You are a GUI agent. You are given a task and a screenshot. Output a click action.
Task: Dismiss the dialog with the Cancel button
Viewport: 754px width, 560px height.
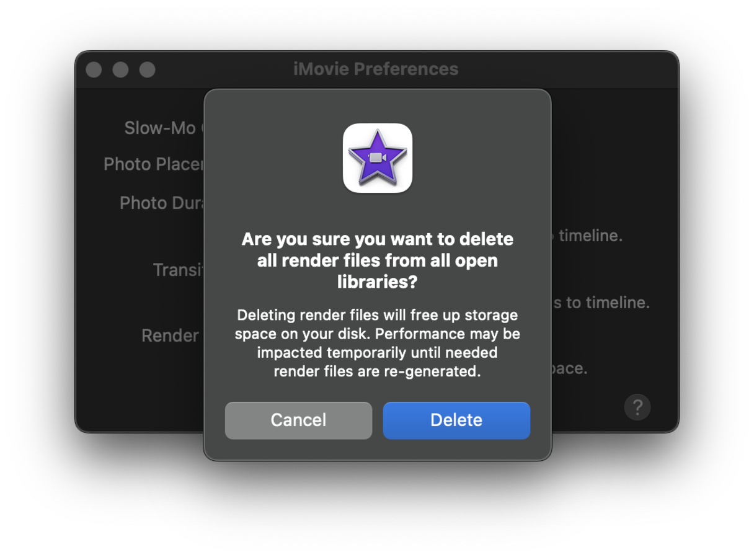[298, 420]
